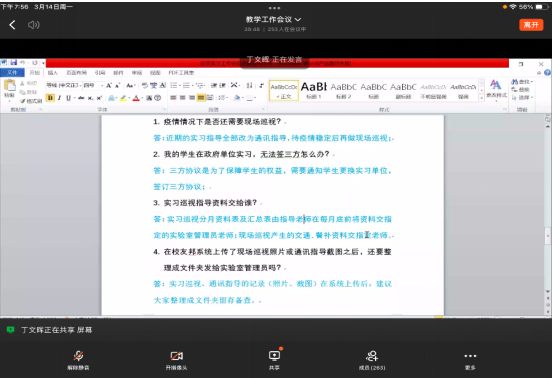The width and height of the screenshot is (553, 378).
Task: Open the 成员 members list
Action: 372,360
